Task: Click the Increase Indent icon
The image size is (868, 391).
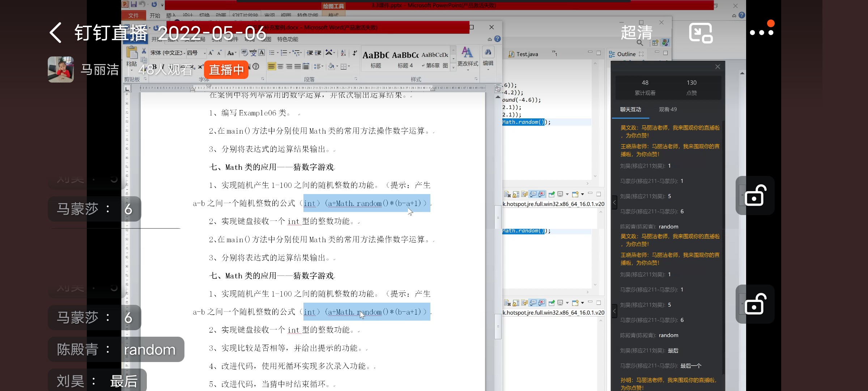Action: pyautogui.click(x=318, y=53)
